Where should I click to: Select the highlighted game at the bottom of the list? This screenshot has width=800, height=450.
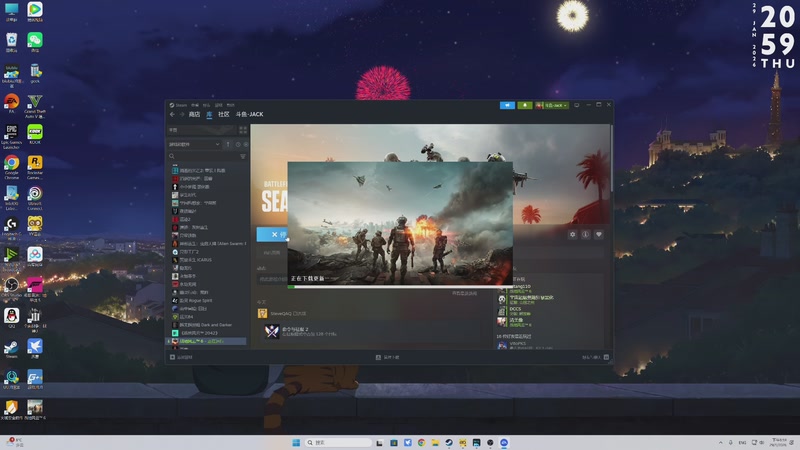[x=207, y=341]
